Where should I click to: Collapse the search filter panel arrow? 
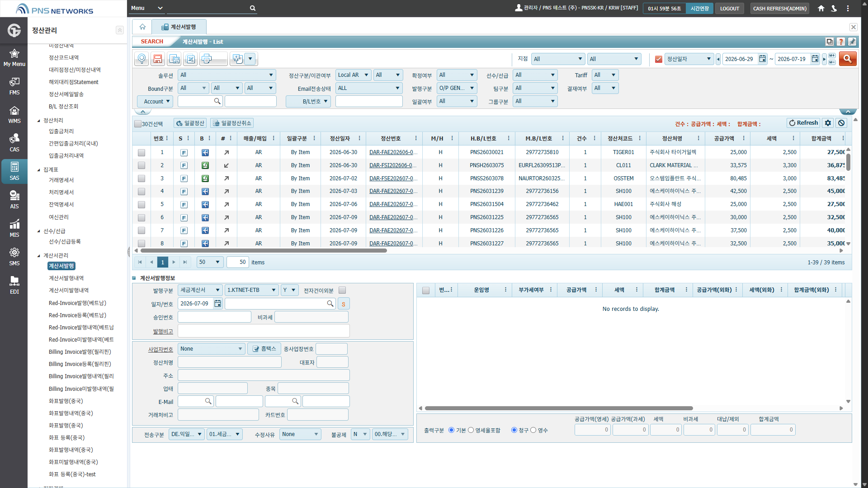(x=143, y=111)
